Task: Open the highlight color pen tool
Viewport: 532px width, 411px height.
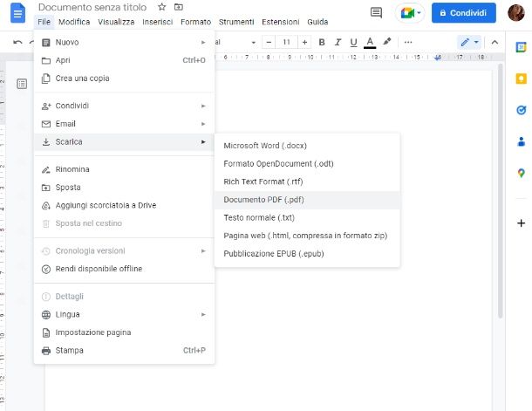Action: click(x=386, y=42)
